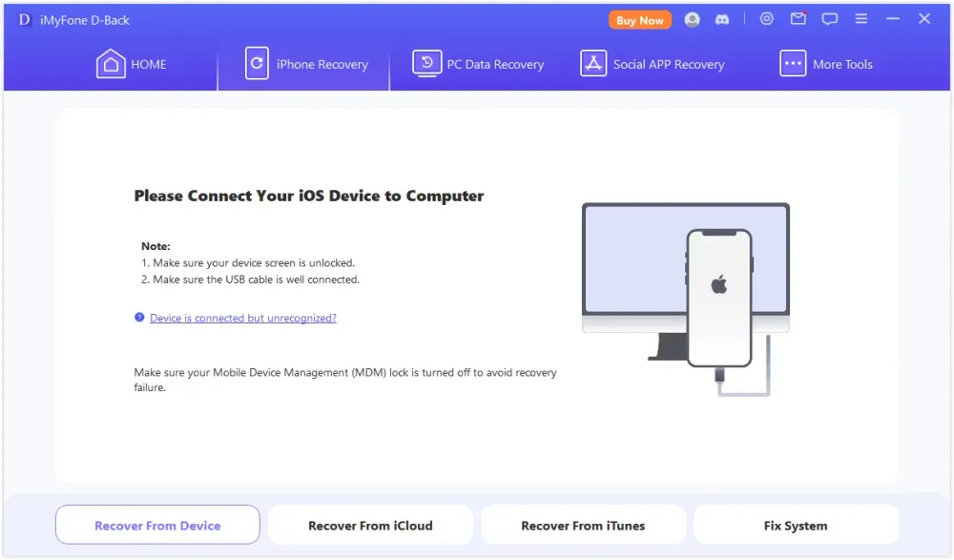Choose Recover From iTunes option
This screenshot has height=560, width=954.
(x=583, y=526)
